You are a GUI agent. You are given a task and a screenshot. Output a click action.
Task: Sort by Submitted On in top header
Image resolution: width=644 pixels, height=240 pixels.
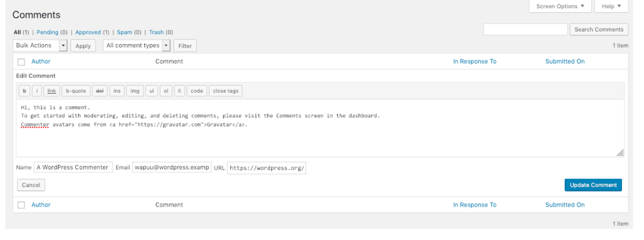565,61
